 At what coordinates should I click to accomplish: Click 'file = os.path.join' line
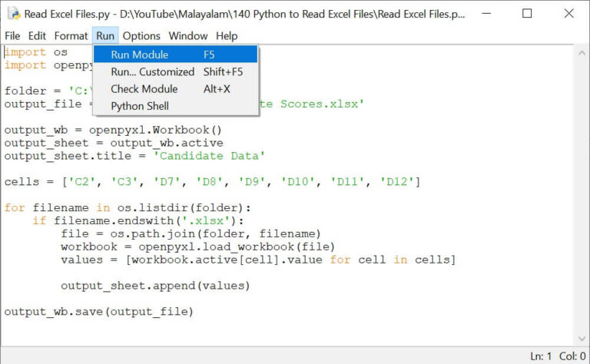coord(191,233)
